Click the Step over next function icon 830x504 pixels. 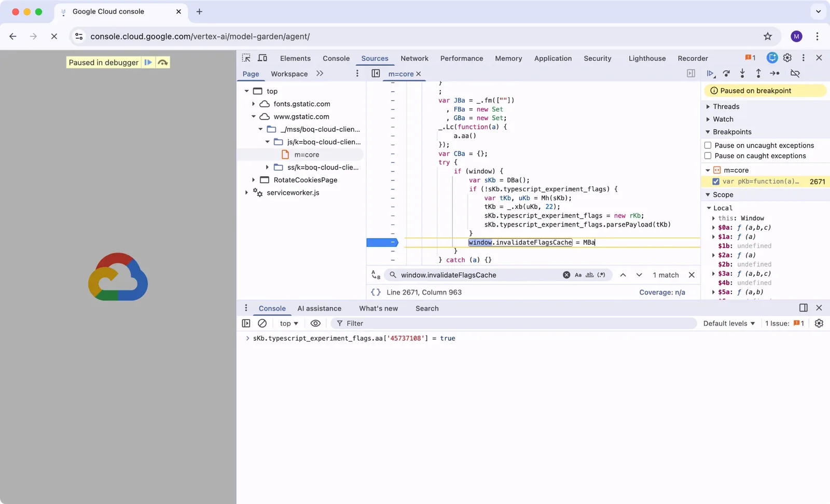coord(726,74)
